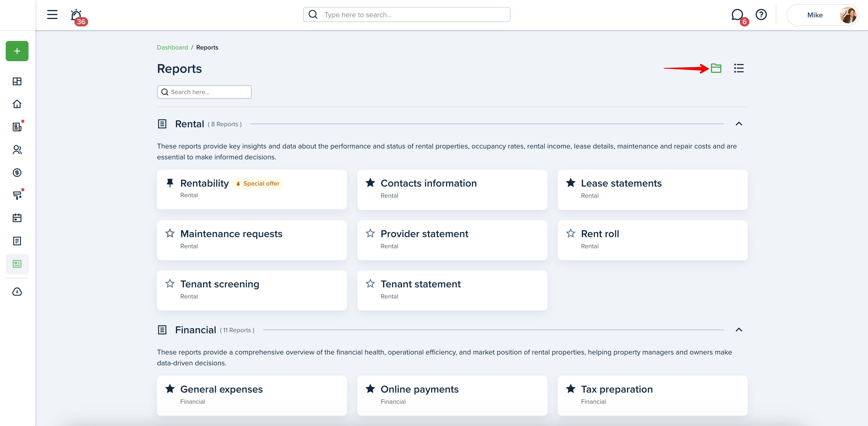The height and width of the screenshot is (426, 868).
Task: Open cloud download icon in sidebar
Action: click(17, 292)
